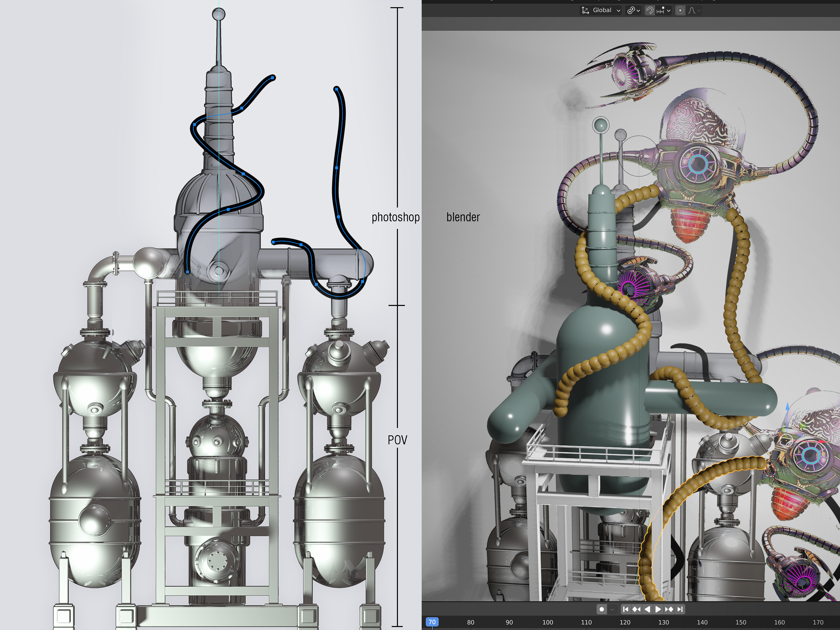This screenshot has width=840, height=630.
Task: Click the transform orientation axes icon
Action: (x=585, y=10)
